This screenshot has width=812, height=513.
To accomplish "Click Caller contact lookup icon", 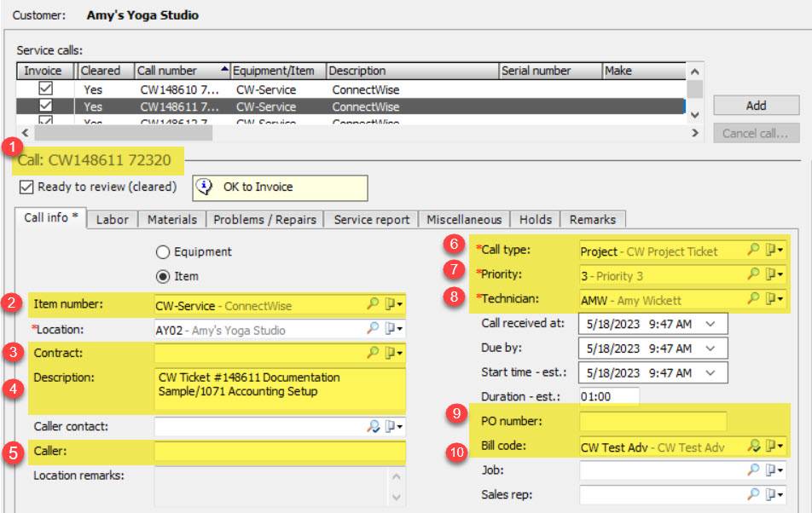I will 373,426.
